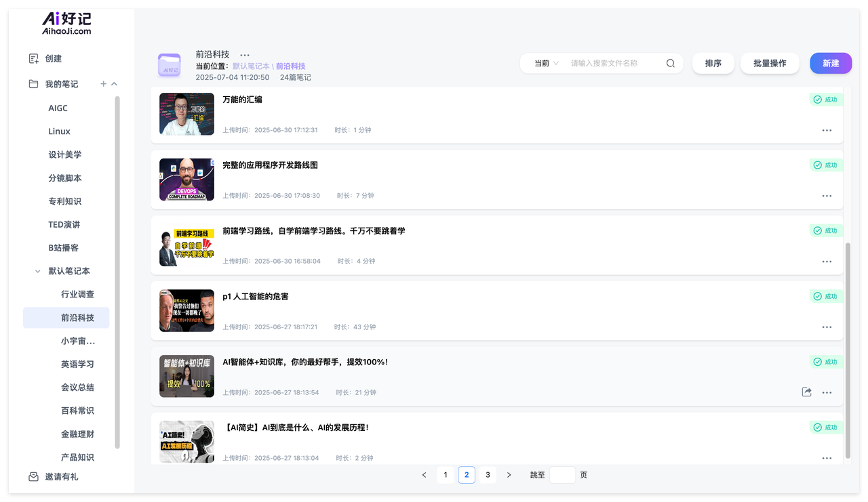Open more options for 万能的汇编 note
This screenshot has height=502, width=868.
coord(827,130)
